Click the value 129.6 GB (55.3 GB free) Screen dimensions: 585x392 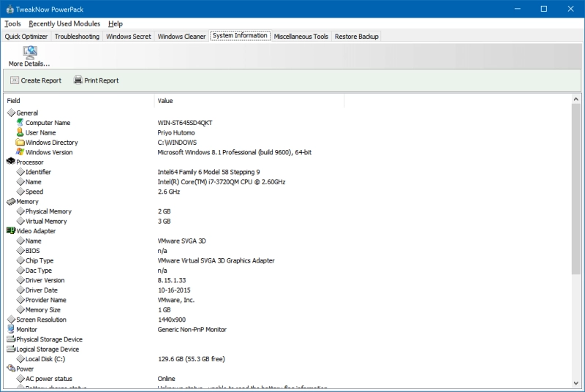click(x=192, y=359)
